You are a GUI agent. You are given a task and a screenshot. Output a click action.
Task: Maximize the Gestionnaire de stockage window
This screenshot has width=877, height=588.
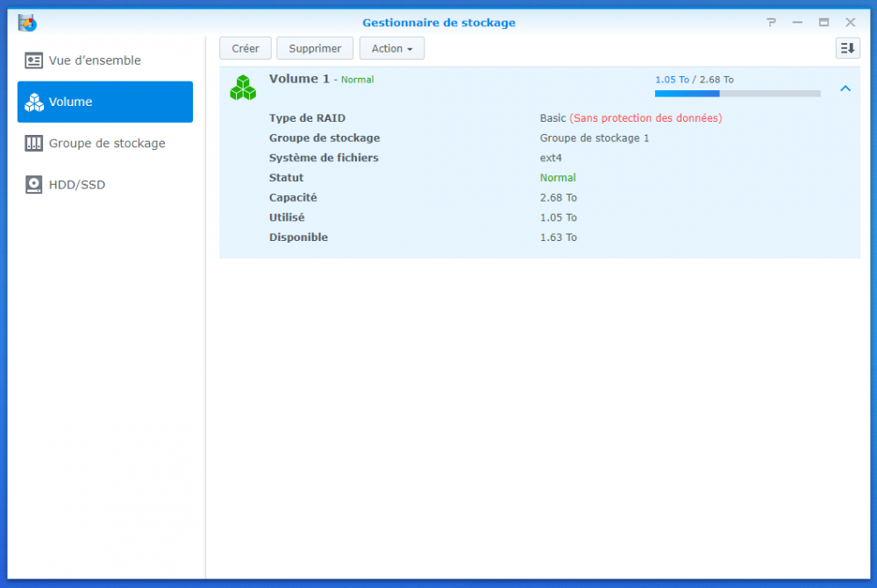(x=824, y=23)
